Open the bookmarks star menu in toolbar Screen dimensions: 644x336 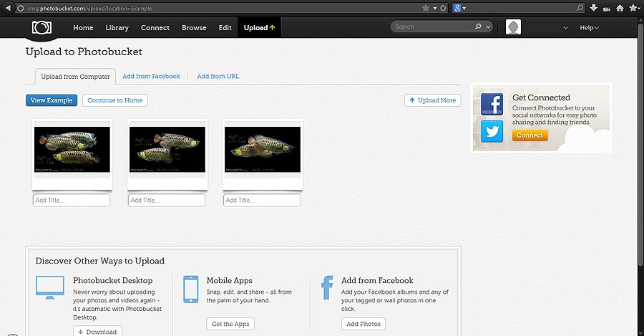(x=635, y=8)
